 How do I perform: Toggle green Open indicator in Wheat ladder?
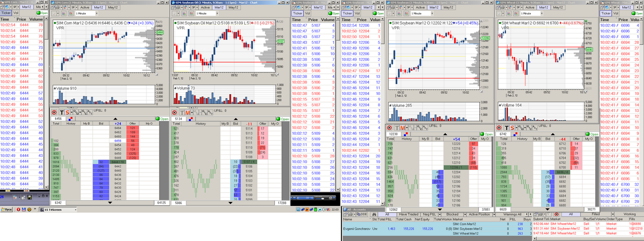pos(592,134)
